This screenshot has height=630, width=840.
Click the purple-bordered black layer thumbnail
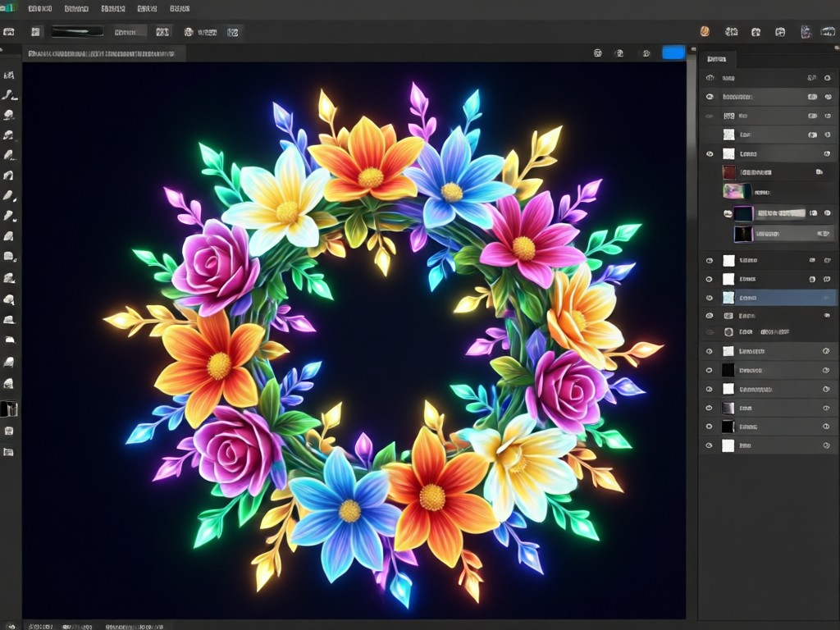743,234
